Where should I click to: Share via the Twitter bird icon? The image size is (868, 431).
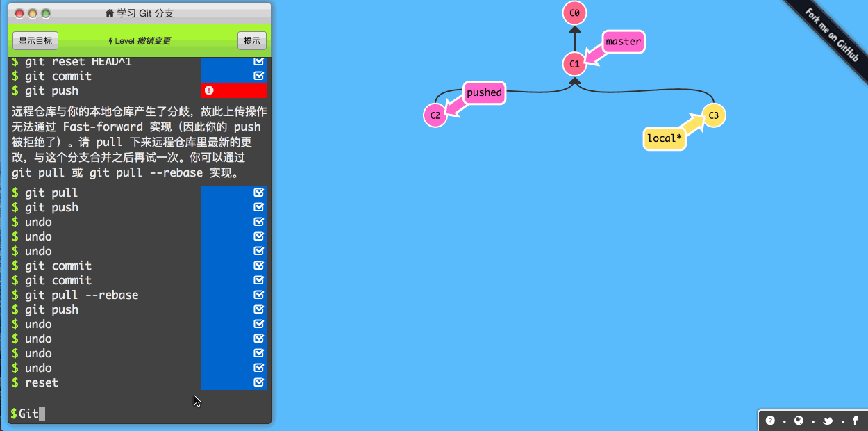828,421
